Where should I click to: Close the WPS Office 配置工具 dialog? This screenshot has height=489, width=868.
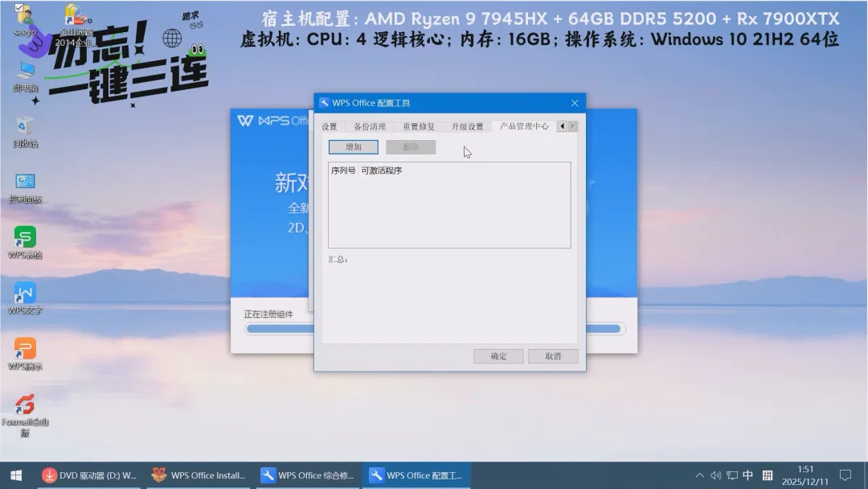pos(575,103)
